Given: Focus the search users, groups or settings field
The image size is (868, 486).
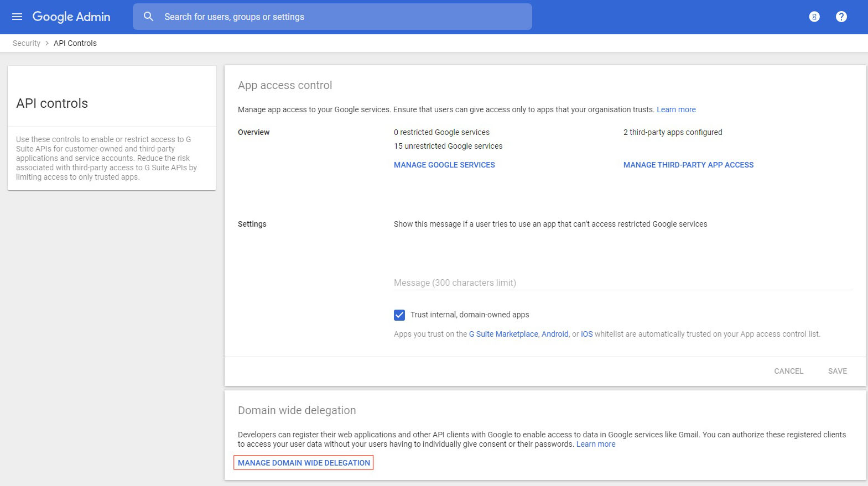Looking at the screenshot, I should pos(343,17).
